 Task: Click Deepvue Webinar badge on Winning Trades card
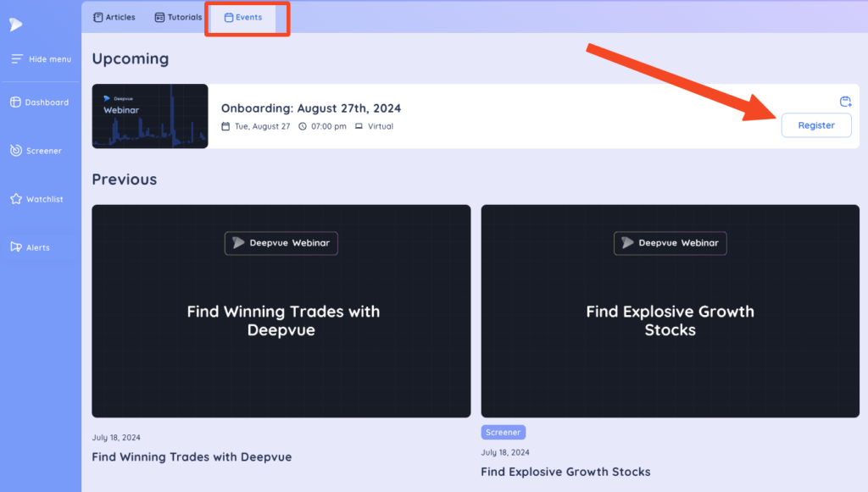281,243
